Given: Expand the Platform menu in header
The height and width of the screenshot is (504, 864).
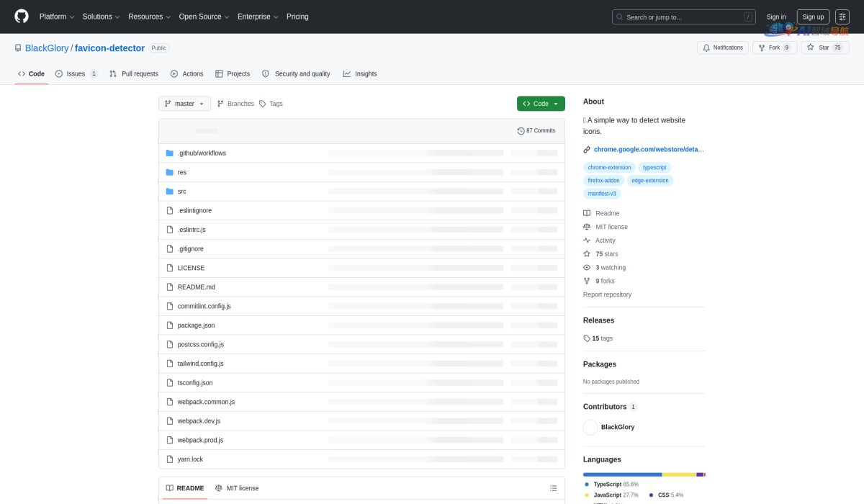Looking at the screenshot, I should click(56, 17).
